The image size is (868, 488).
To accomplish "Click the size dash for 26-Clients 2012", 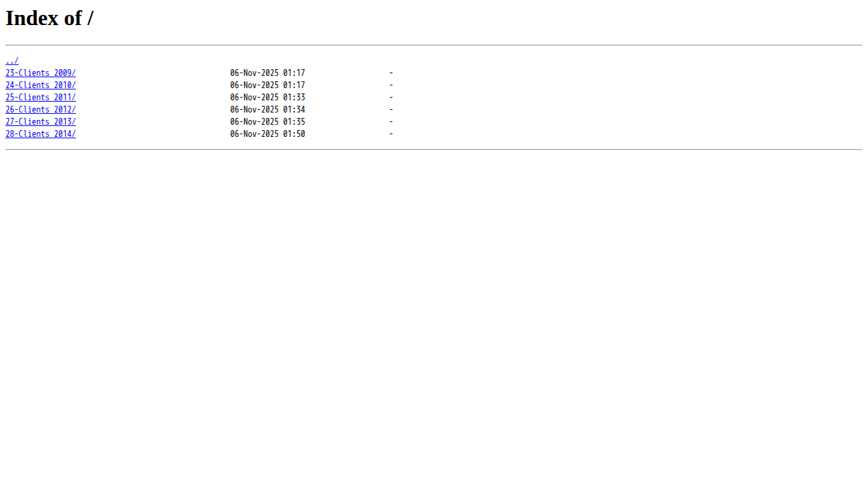I will click(391, 110).
